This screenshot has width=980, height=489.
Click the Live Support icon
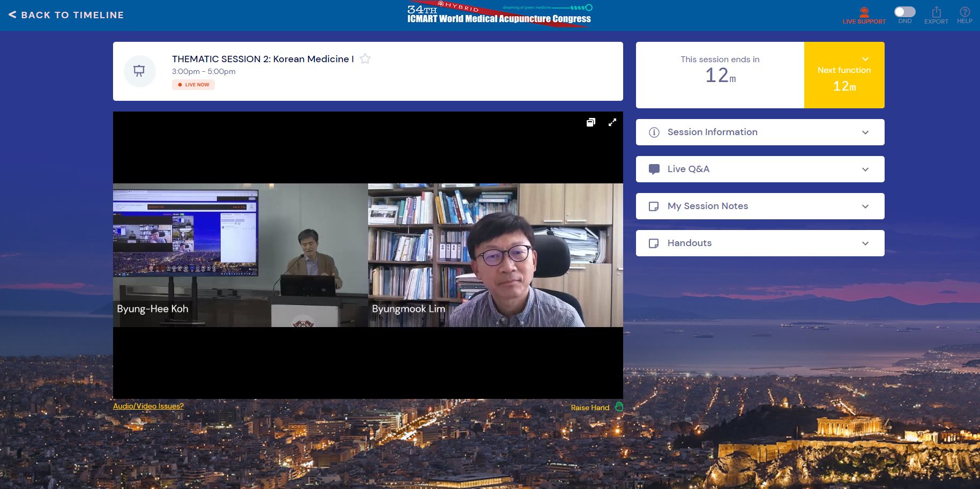[864, 12]
